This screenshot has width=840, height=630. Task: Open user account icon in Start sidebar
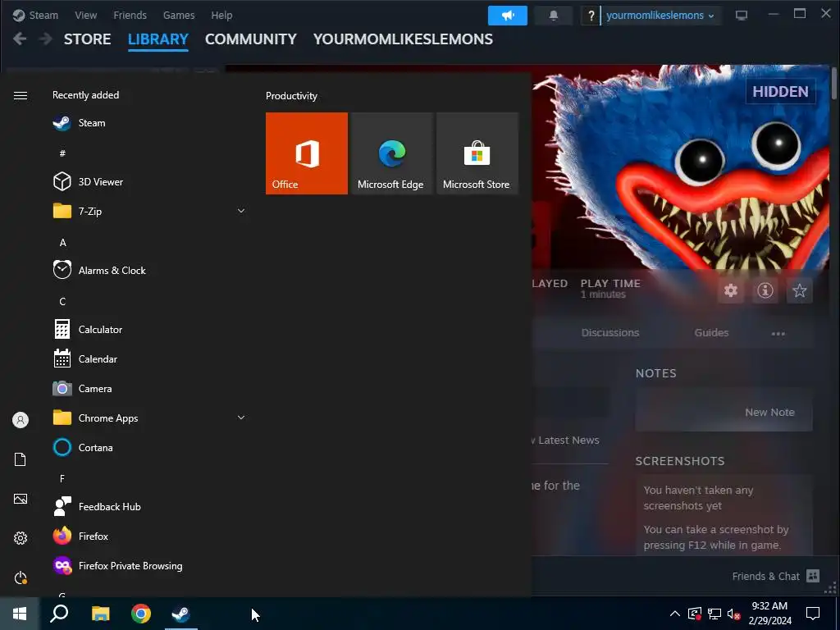[x=21, y=420]
